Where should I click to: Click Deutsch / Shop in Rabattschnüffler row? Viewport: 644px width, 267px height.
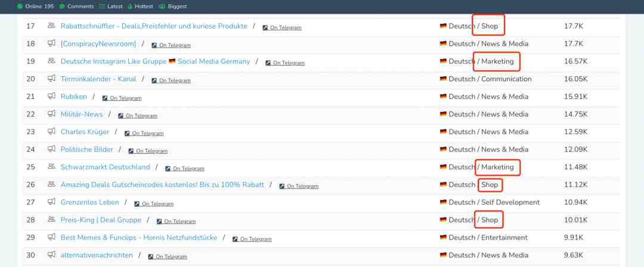469,26
